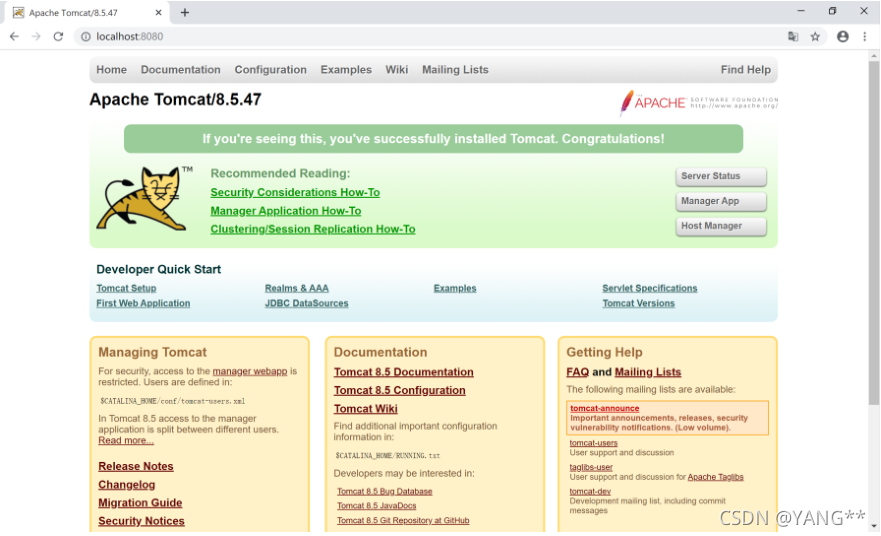Open Security Considerations How-To link
Viewport: 881px width, 536px height.
click(295, 192)
